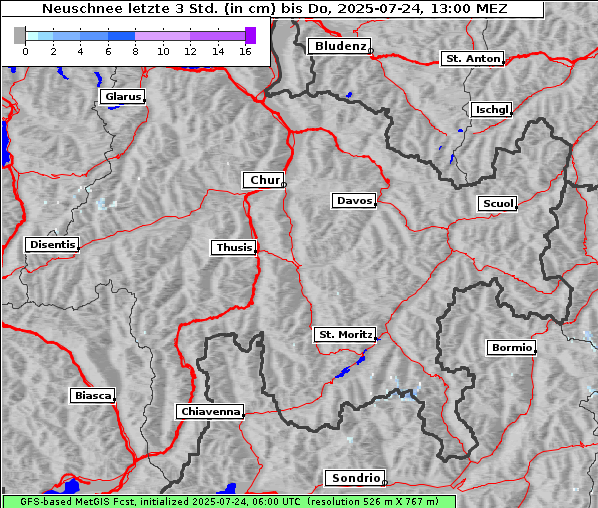Click the map title 'Neuschnee letzte 3 Std.'
598x508 pixels.
[x=132, y=9]
